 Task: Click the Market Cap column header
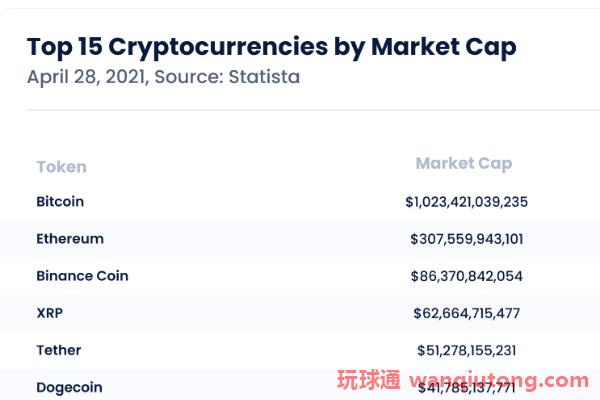click(x=464, y=164)
